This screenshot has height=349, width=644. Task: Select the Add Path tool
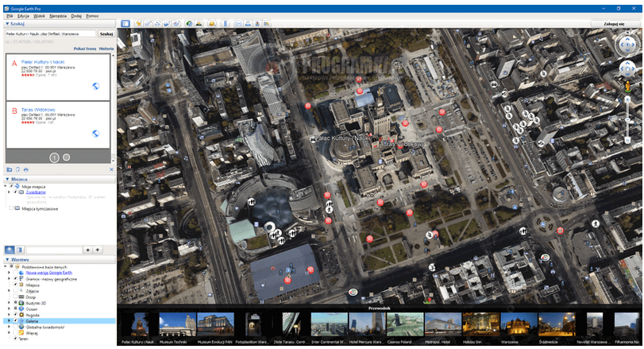pos(157,24)
